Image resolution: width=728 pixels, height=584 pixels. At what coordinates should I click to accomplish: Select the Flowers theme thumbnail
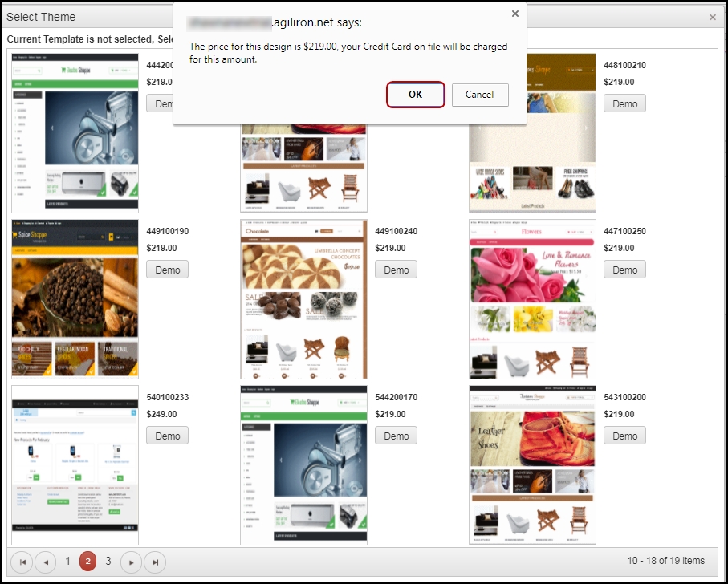(x=532, y=299)
